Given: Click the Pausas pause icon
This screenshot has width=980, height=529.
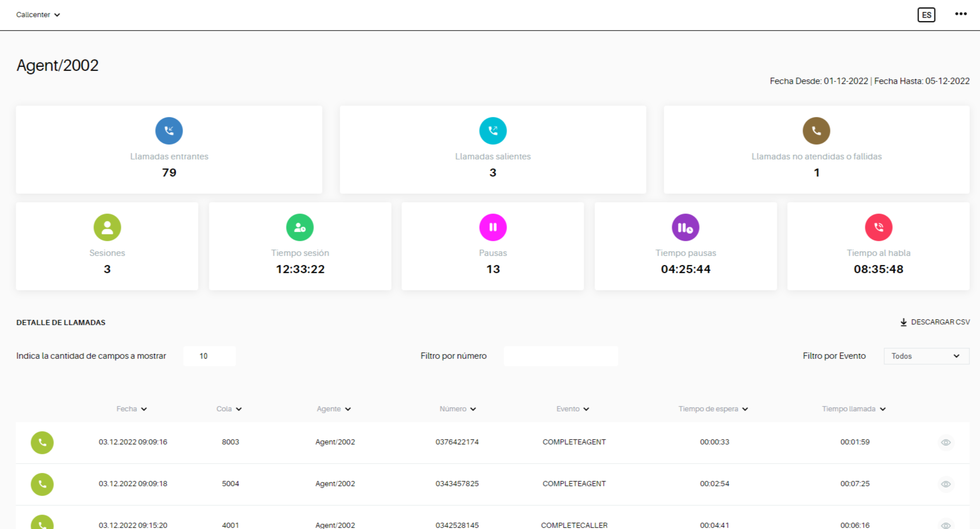Looking at the screenshot, I should coord(493,227).
